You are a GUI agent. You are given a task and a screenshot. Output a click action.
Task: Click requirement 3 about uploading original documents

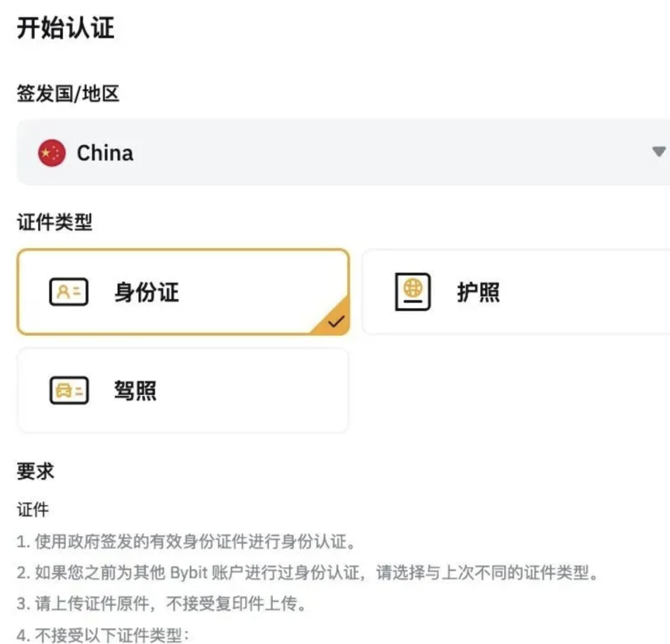coord(162,604)
